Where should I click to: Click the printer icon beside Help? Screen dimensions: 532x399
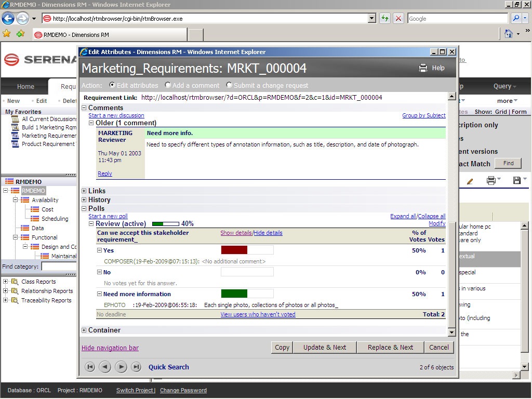click(423, 68)
